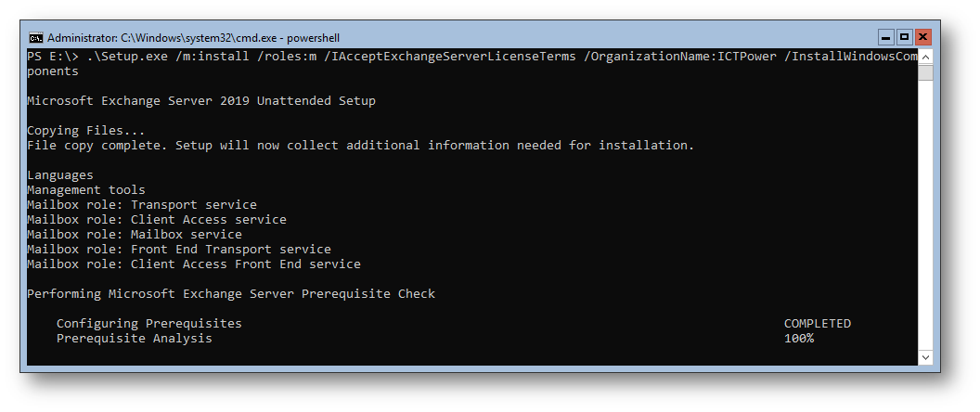Click the 100% Prerequisite Analysis progress value

coord(799,339)
